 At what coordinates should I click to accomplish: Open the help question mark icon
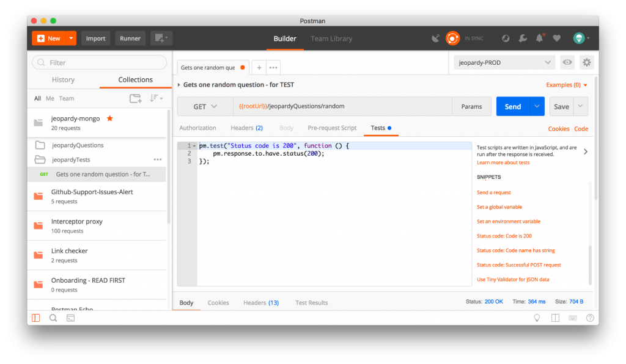click(x=590, y=318)
